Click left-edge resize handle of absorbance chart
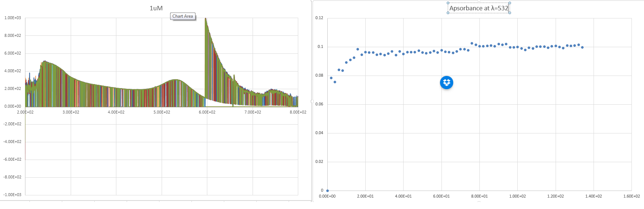 click(x=312, y=101)
